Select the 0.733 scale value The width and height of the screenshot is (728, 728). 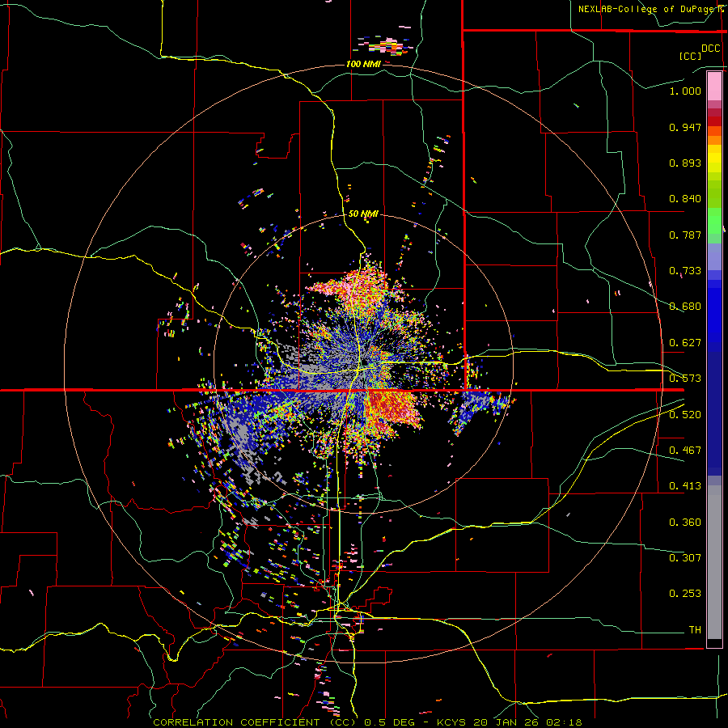point(685,271)
